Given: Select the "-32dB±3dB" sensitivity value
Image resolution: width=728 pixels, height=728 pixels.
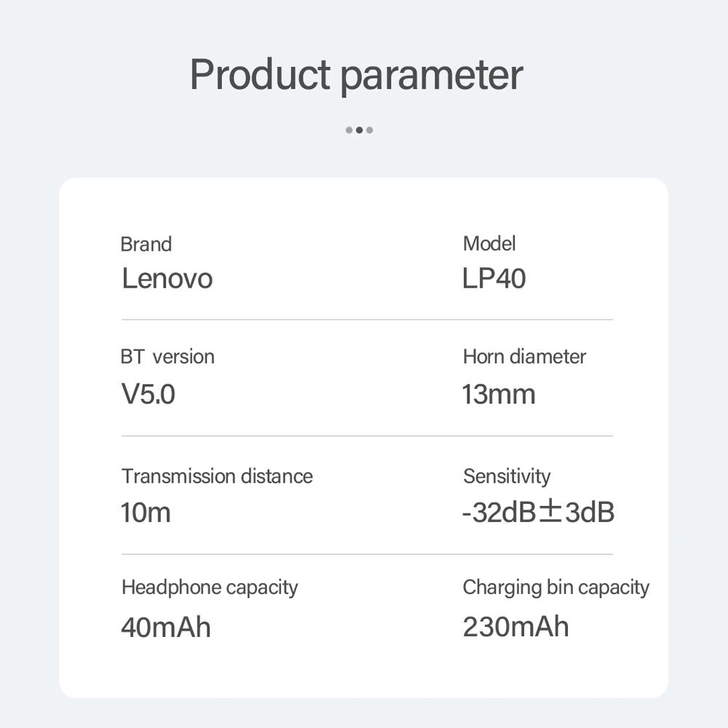Looking at the screenshot, I should [x=538, y=513].
